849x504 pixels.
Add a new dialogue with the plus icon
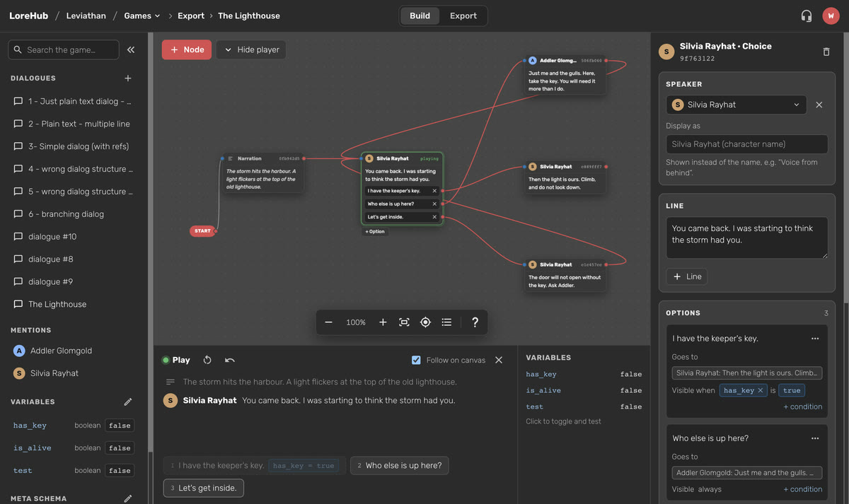pos(128,78)
